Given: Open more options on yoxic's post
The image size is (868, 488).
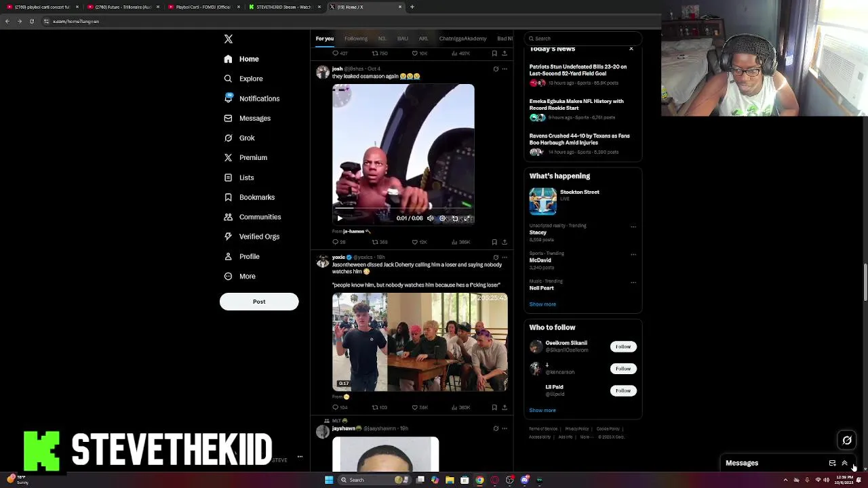Looking at the screenshot, I should pyautogui.click(x=505, y=258).
